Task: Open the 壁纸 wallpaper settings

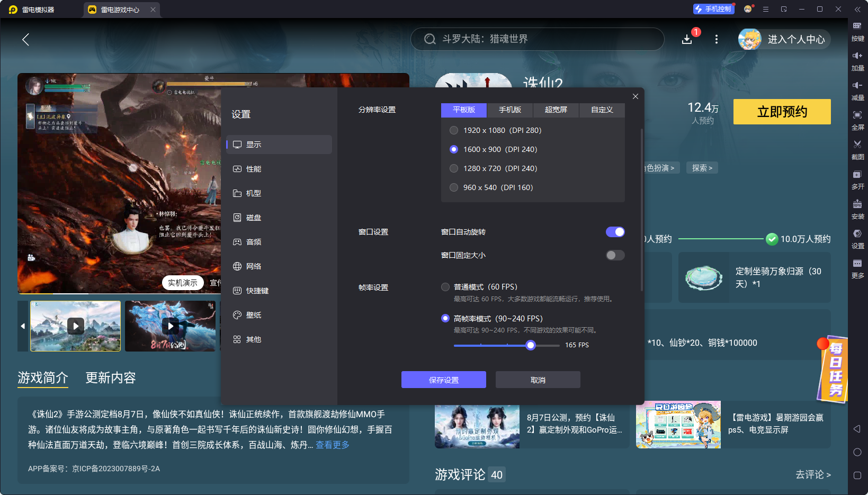Action: [x=253, y=314]
